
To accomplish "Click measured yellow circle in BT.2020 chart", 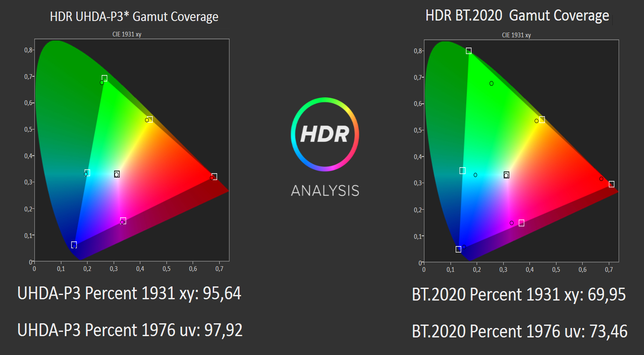I will click(x=536, y=121).
